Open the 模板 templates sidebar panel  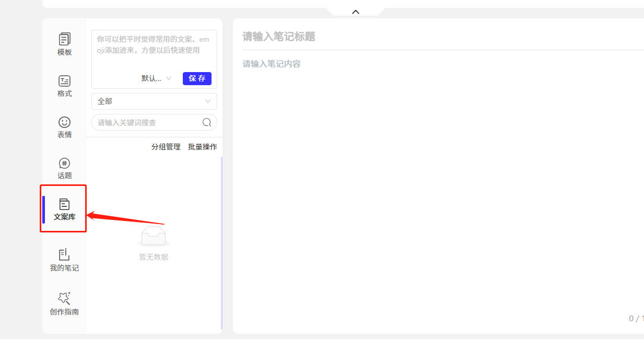(x=64, y=44)
